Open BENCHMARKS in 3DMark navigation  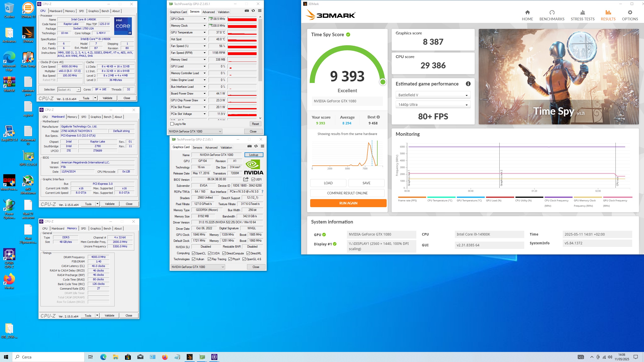[x=552, y=15]
